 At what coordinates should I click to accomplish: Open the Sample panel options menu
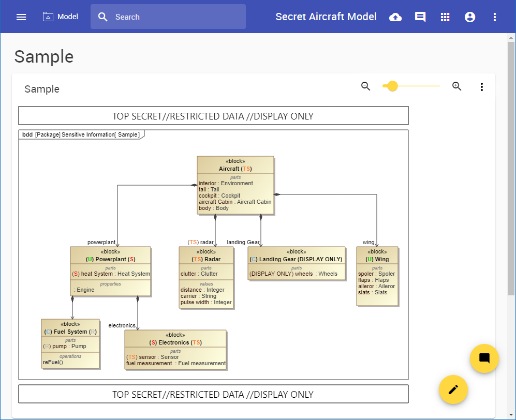tap(482, 87)
